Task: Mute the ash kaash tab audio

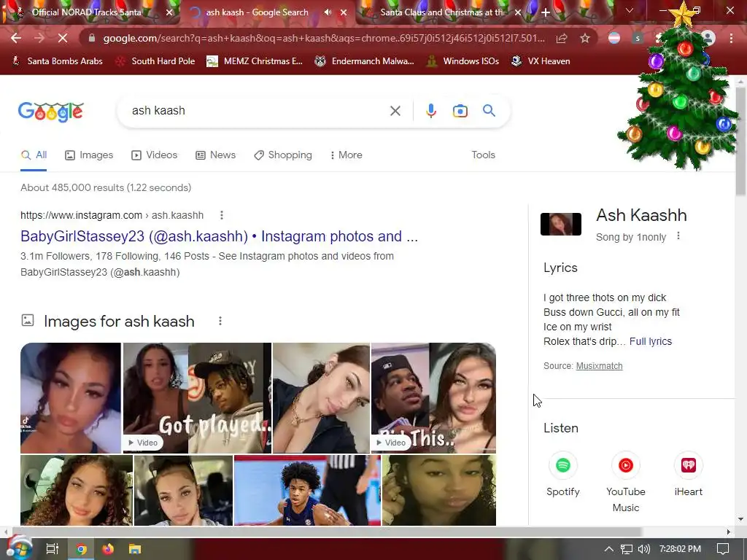Action: [x=328, y=12]
